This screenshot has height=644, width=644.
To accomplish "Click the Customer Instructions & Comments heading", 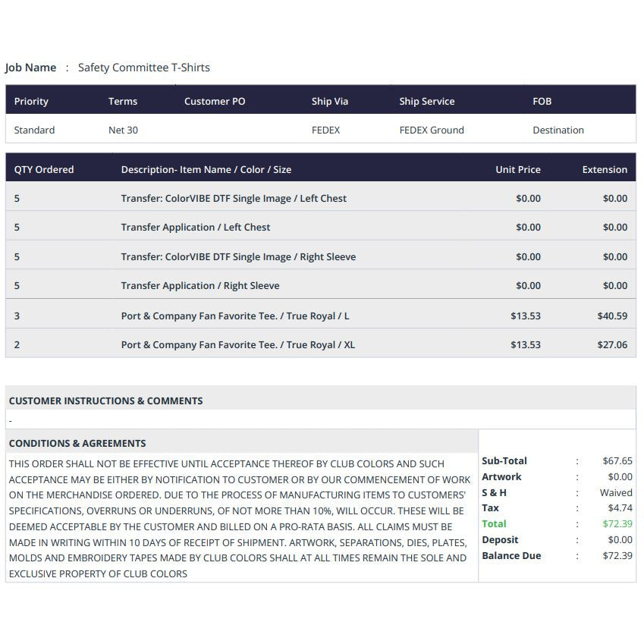I will click(x=106, y=401).
